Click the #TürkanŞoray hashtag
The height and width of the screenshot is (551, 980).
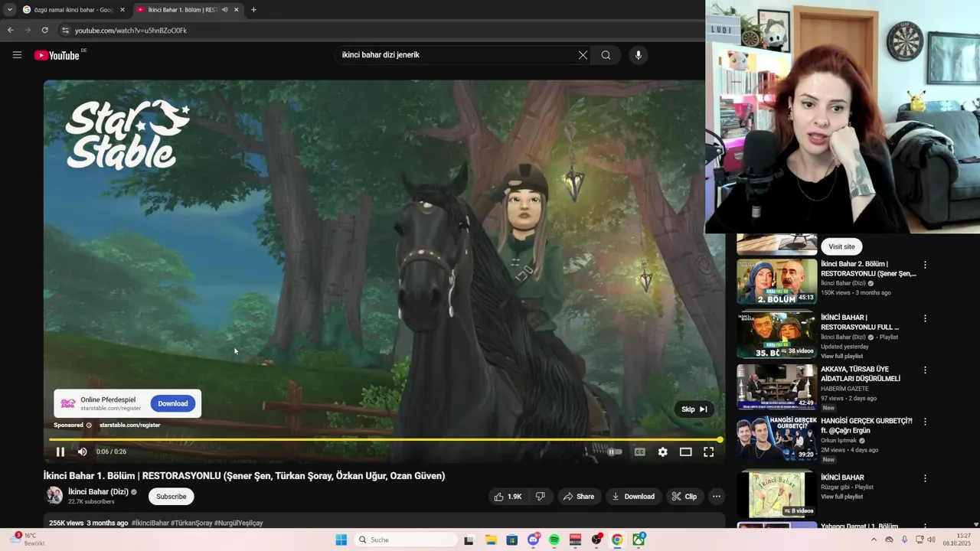(x=191, y=523)
